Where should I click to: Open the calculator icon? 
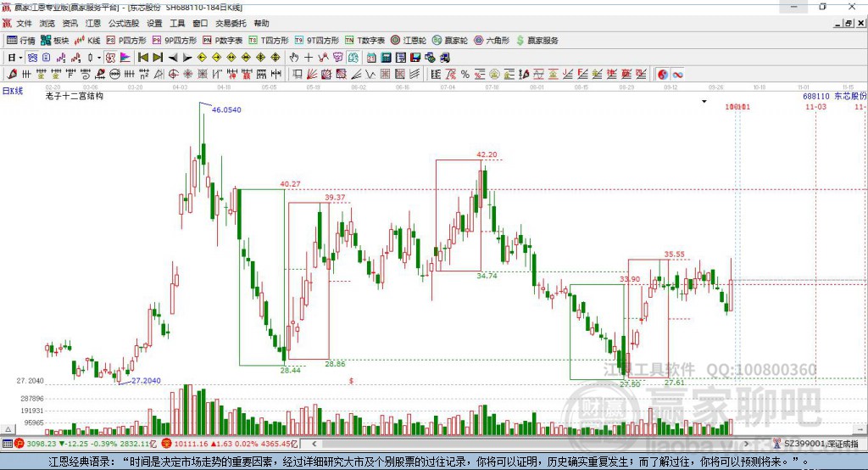(386, 58)
